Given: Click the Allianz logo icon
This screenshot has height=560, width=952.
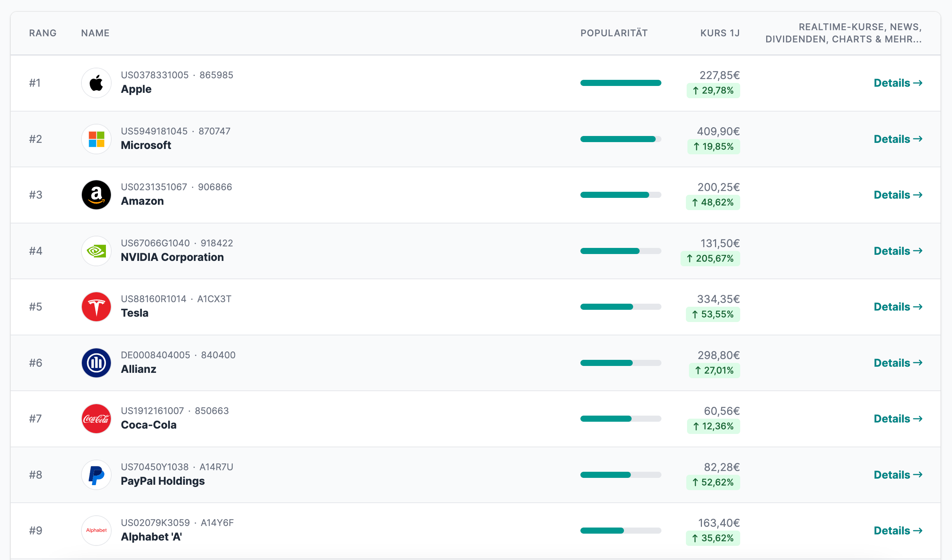Looking at the screenshot, I should point(96,363).
